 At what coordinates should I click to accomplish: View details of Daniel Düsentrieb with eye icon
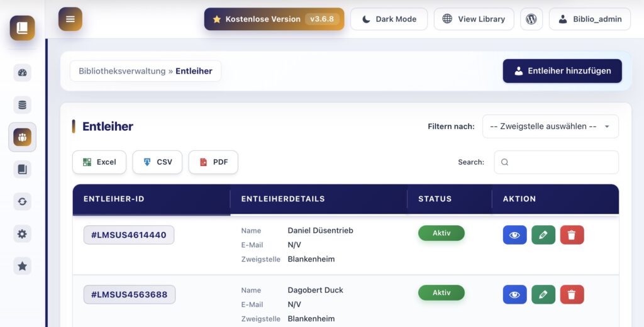514,235
